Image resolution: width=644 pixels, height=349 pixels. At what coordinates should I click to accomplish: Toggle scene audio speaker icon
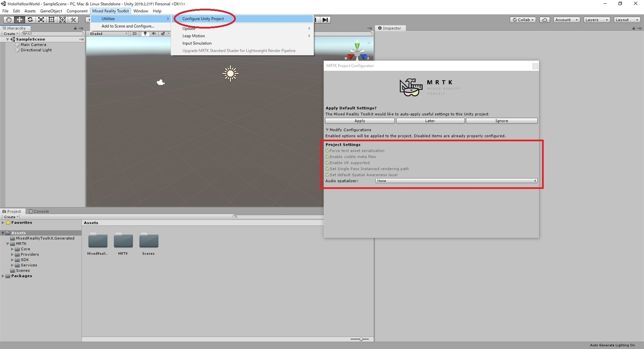pyautogui.click(x=153, y=33)
